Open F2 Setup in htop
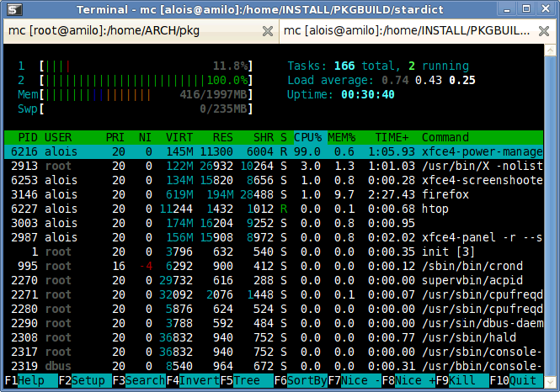 [83, 380]
